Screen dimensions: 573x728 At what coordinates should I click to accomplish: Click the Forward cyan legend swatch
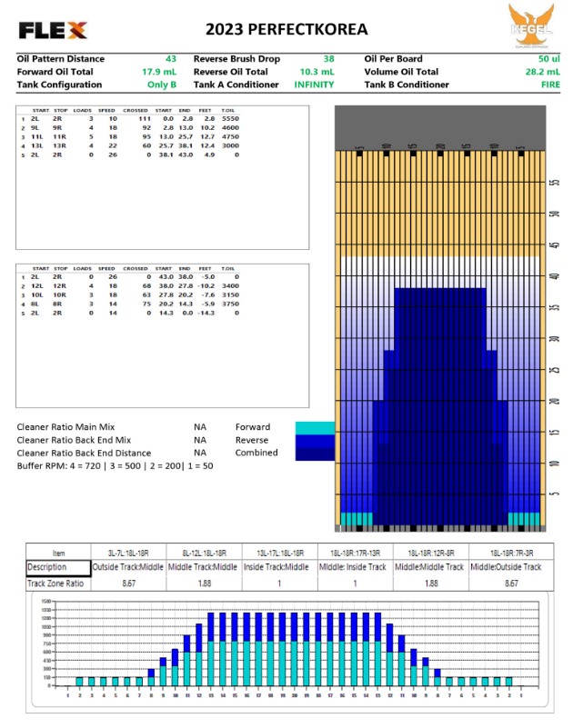(315, 428)
